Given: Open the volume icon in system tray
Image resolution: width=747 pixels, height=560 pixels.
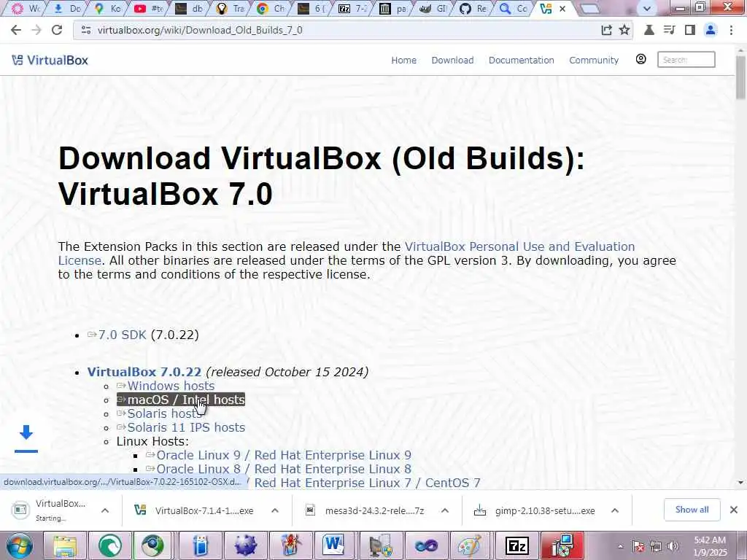Looking at the screenshot, I should click(673, 546).
